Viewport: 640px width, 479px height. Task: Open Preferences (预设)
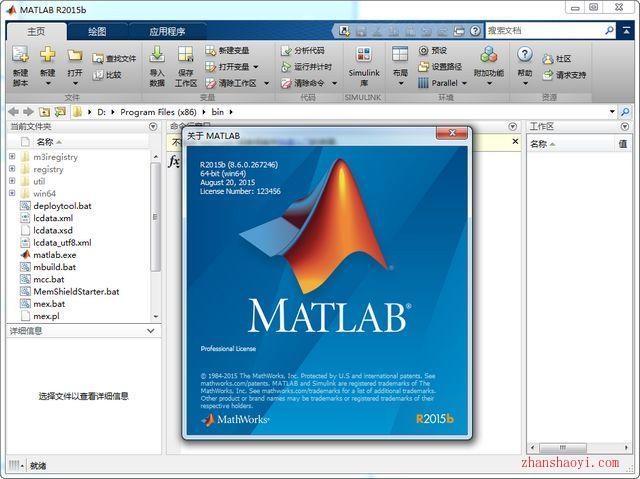click(433, 51)
